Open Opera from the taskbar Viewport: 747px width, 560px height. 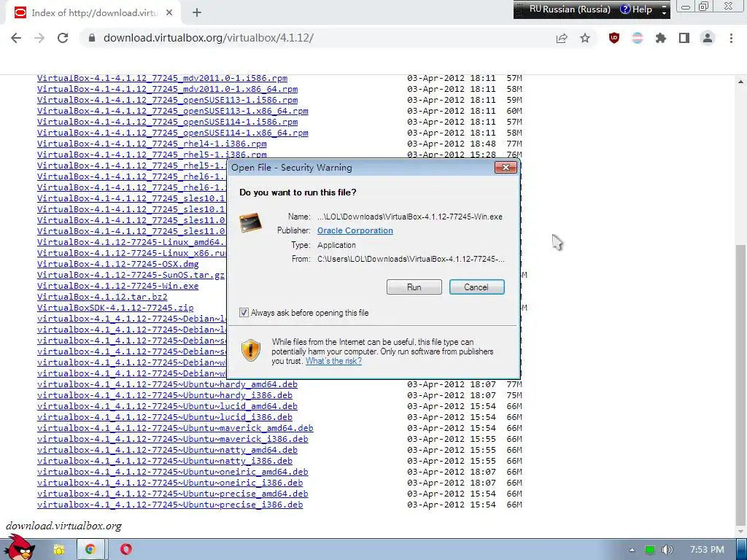[125, 550]
